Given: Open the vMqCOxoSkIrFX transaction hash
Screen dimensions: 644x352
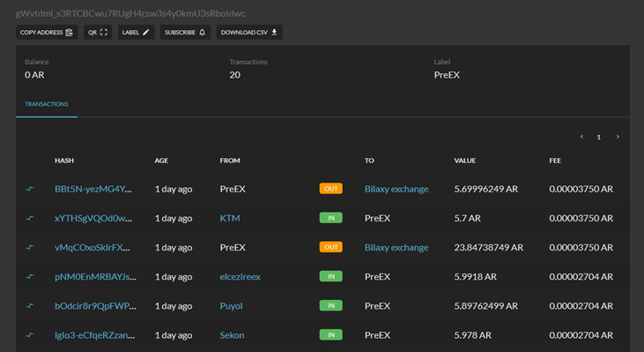Looking at the screenshot, I should pyautogui.click(x=92, y=248).
